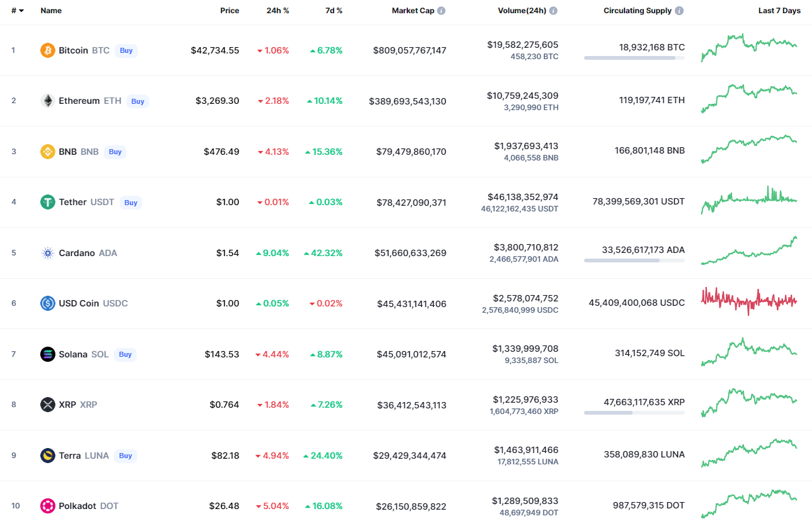
Task: Click the Cardano logo icon
Action: [x=48, y=253]
